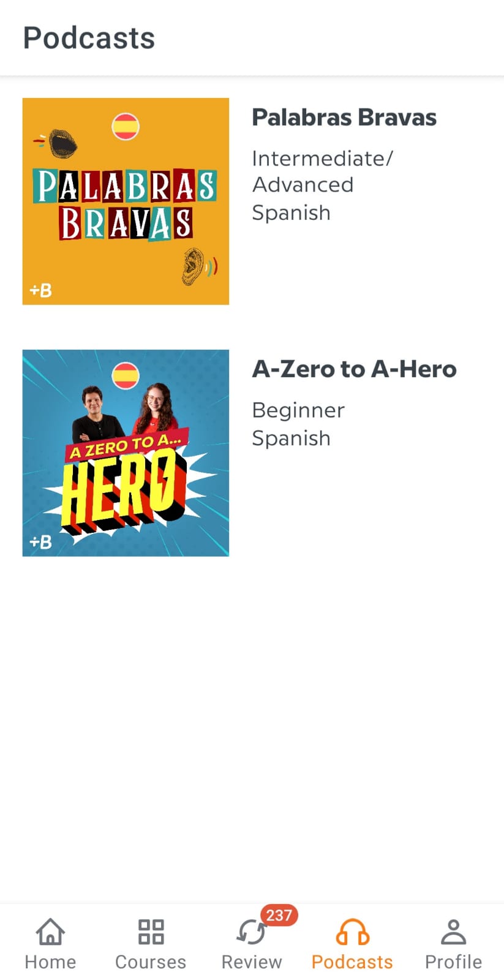
Task: Click the Home tab label
Action: pos(50,962)
